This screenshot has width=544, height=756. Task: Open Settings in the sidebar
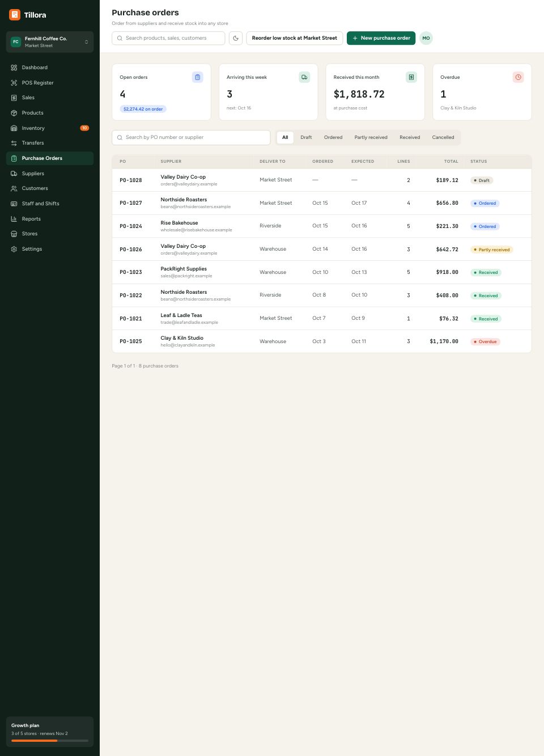coord(50,249)
